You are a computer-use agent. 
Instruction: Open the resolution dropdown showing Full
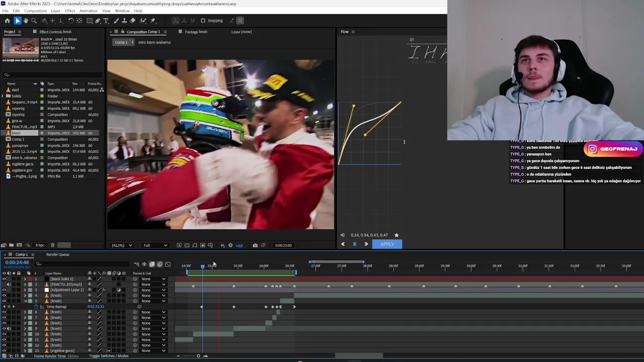tap(155, 245)
